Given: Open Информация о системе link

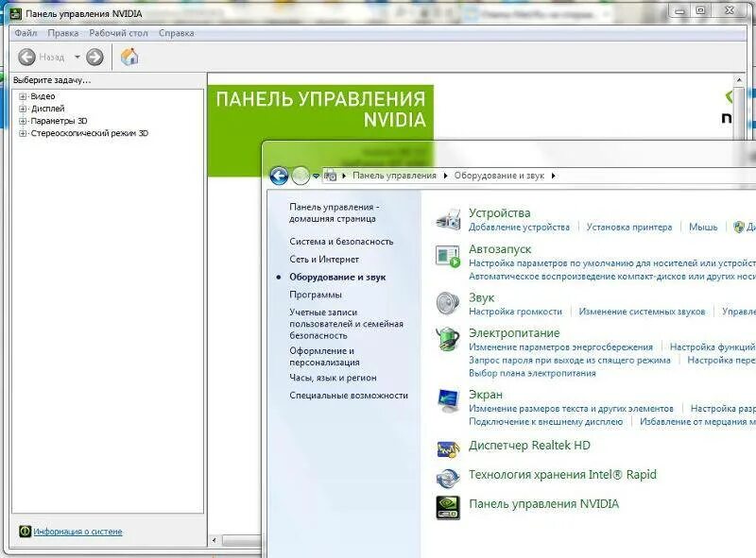Looking at the screenshot, I should (x=77, y=532).
